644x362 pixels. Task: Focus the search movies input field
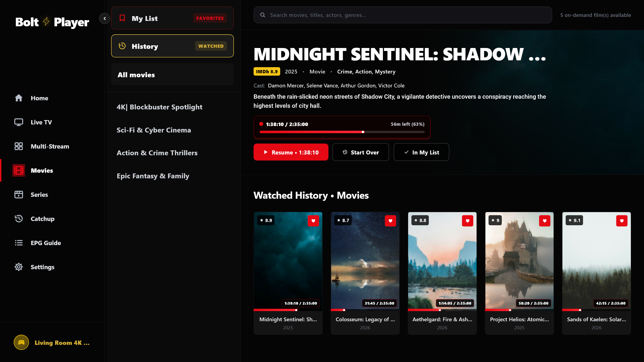402,15
